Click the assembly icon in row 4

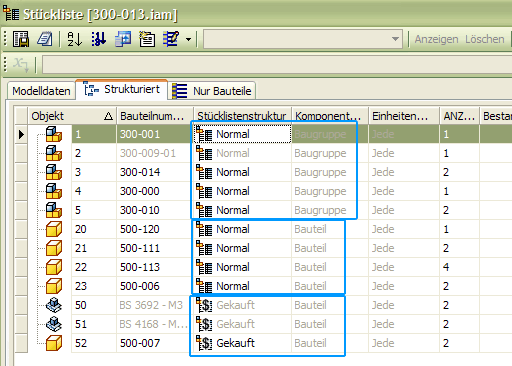54,191
